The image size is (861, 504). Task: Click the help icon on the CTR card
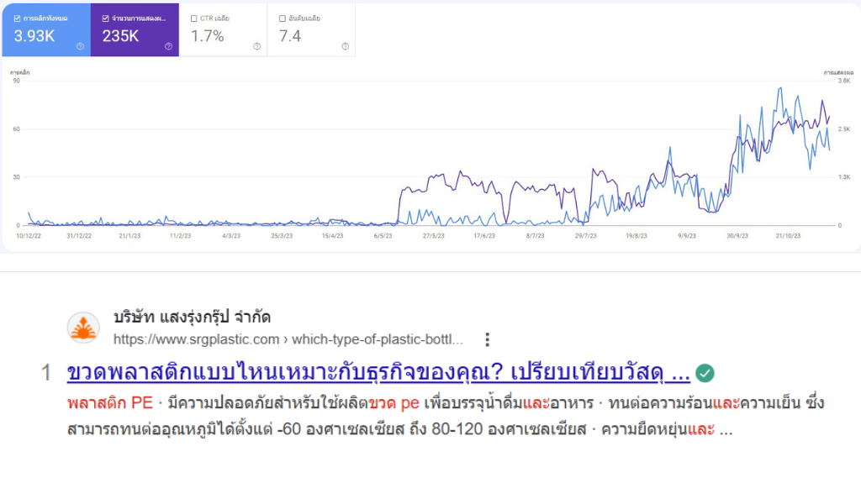(256, 45)
